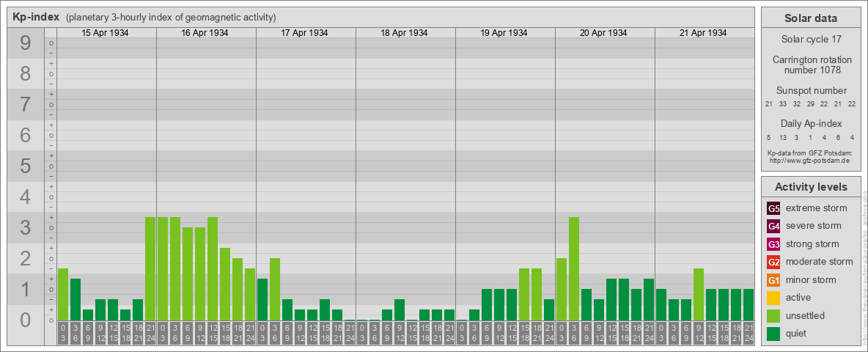Click the G5 extreme storm badge
Viewport: 868px width, 352px height.
tap(773, 209)
